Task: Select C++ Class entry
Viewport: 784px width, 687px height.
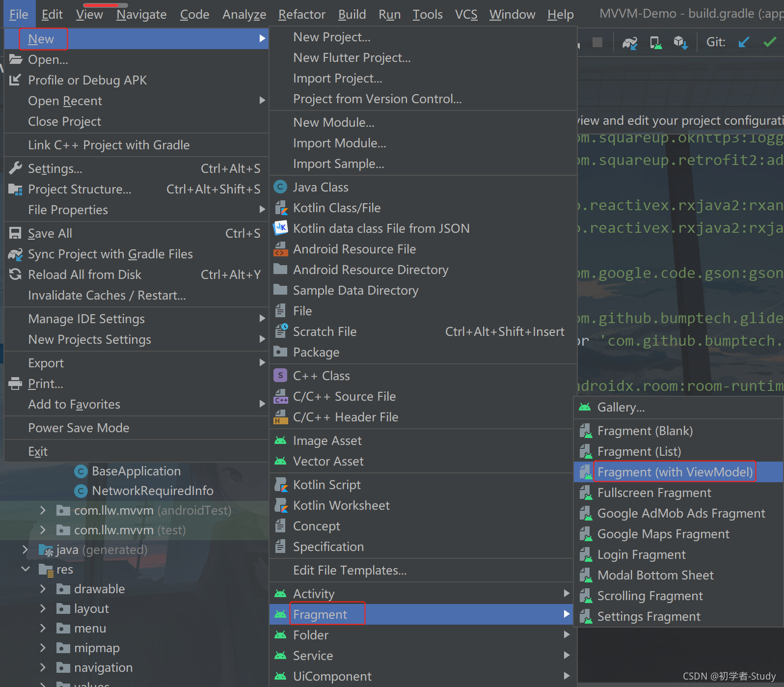Action: 423,376
